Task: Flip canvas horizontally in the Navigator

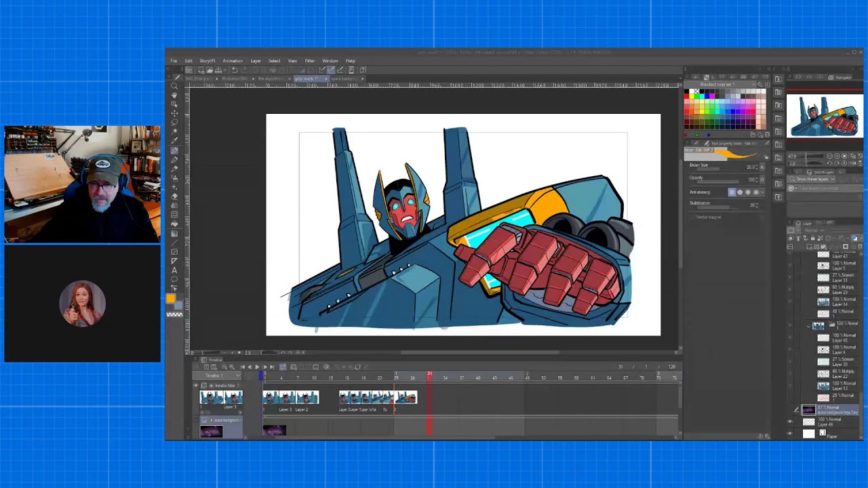Action: [x=853, y=163]
